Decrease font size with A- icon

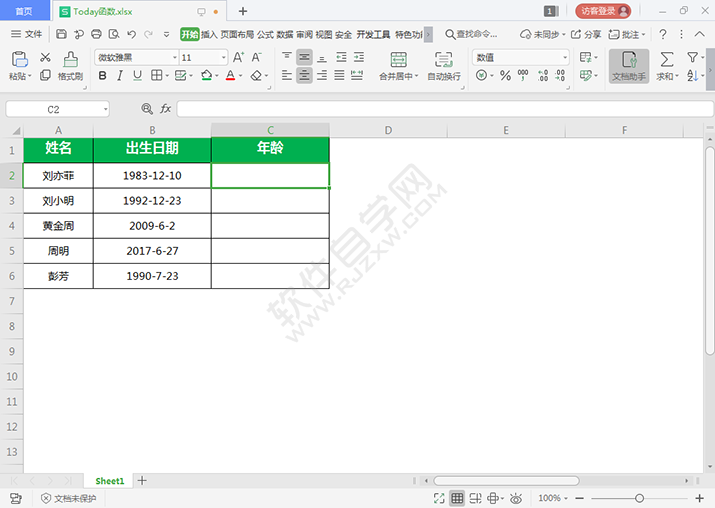256,57
